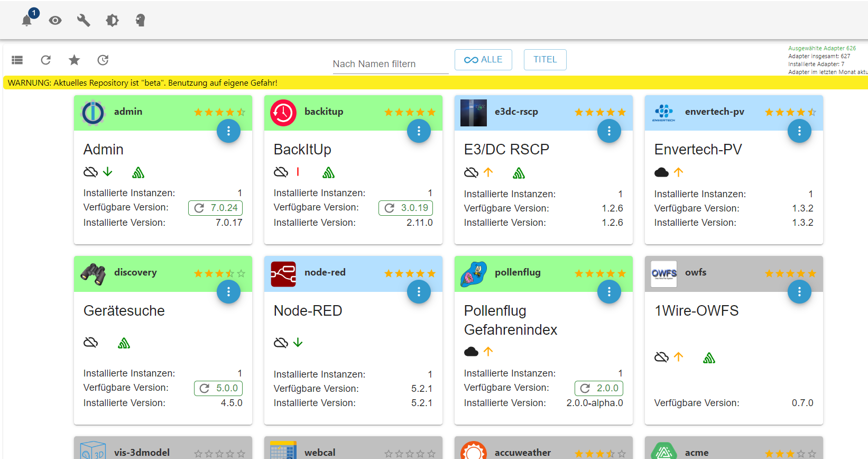Click the node-red logo
The height and width of the screenshot is (459, 868).
(x=283, y=274)
